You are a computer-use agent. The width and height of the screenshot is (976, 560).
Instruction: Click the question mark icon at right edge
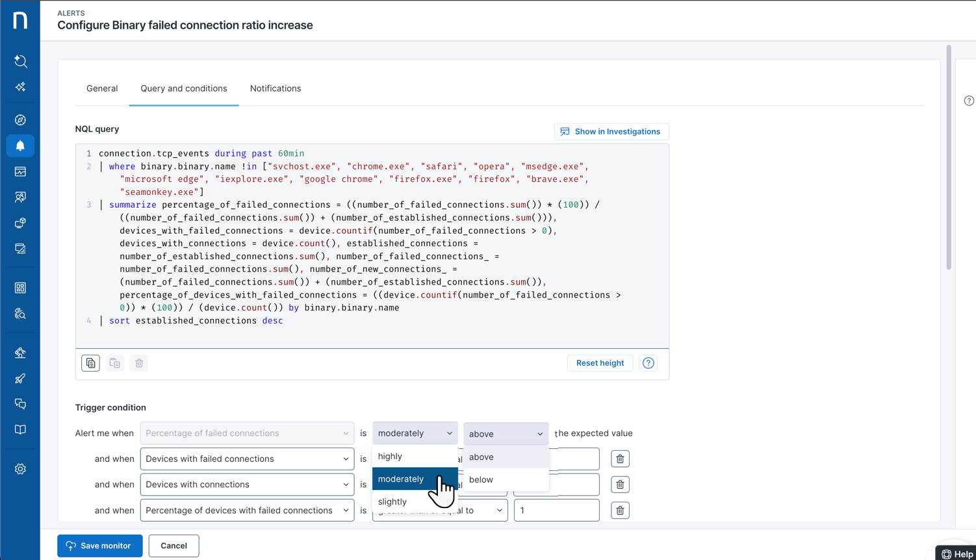pos(968,101)
